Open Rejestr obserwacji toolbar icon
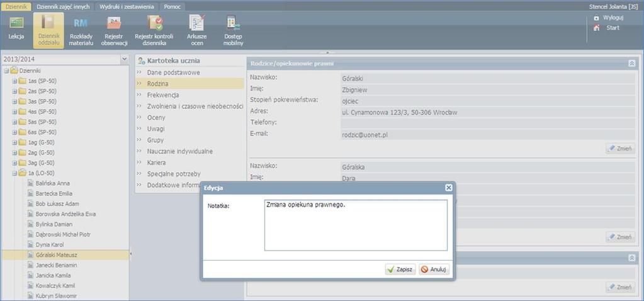Viewport: 644px width, 301px height. [x=114, y=30]
